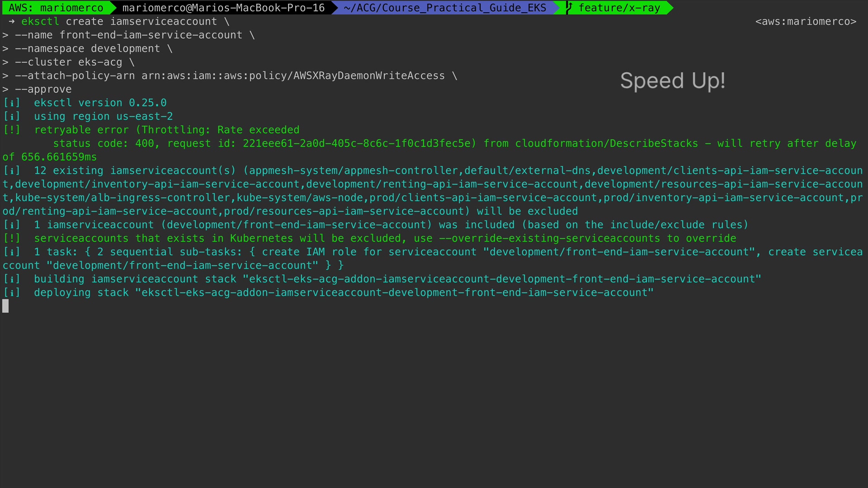
Task: Click the feature/x-ray branch segment
Action: [619, 8]
